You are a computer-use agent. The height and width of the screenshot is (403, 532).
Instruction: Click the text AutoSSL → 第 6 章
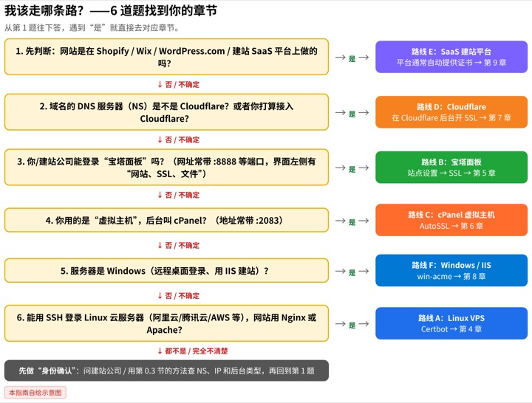coord(451,226)
